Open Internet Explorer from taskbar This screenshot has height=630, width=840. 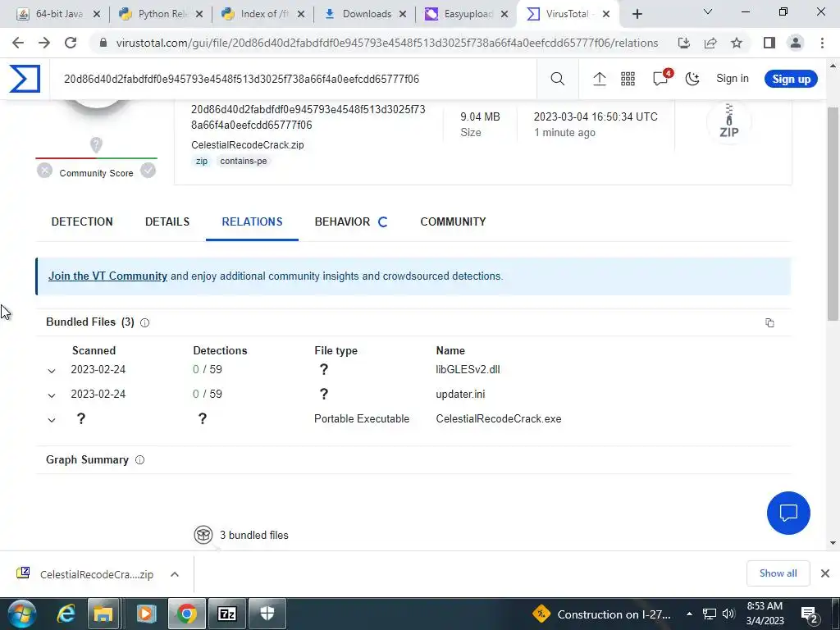tap(66, 614)
